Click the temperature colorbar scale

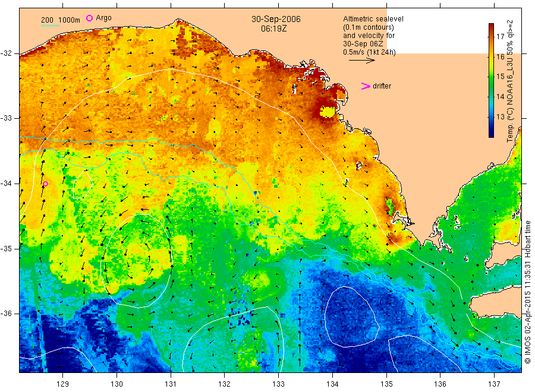(491, 80)
